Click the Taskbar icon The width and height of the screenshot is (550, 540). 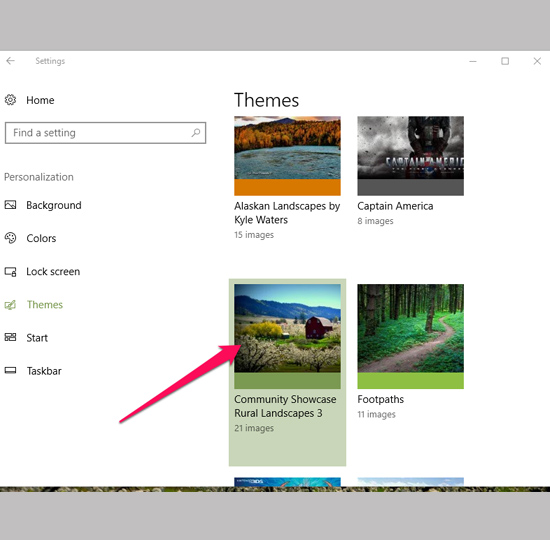tap(10, 370)
